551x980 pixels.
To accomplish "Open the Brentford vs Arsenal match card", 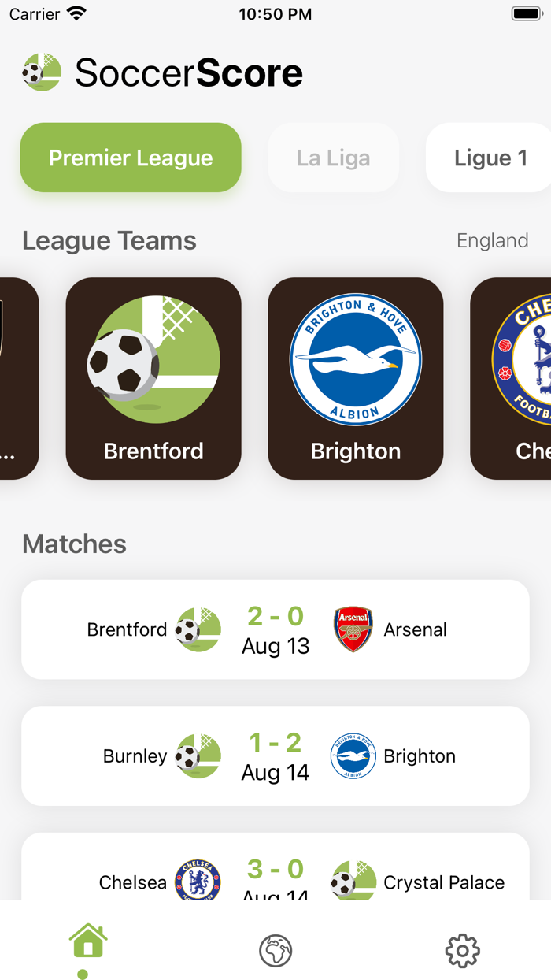I will (x=275, y=629).
